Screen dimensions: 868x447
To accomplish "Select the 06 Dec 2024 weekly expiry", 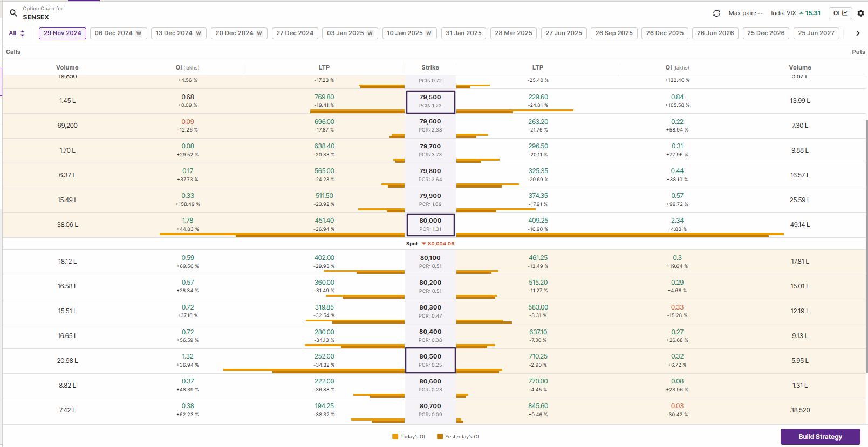I will point(118,33).
